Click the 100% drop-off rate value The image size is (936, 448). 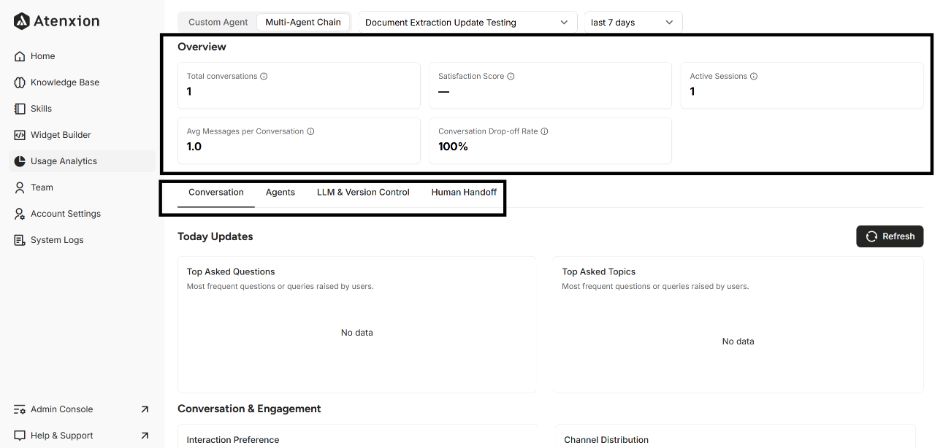click(453, 146)
